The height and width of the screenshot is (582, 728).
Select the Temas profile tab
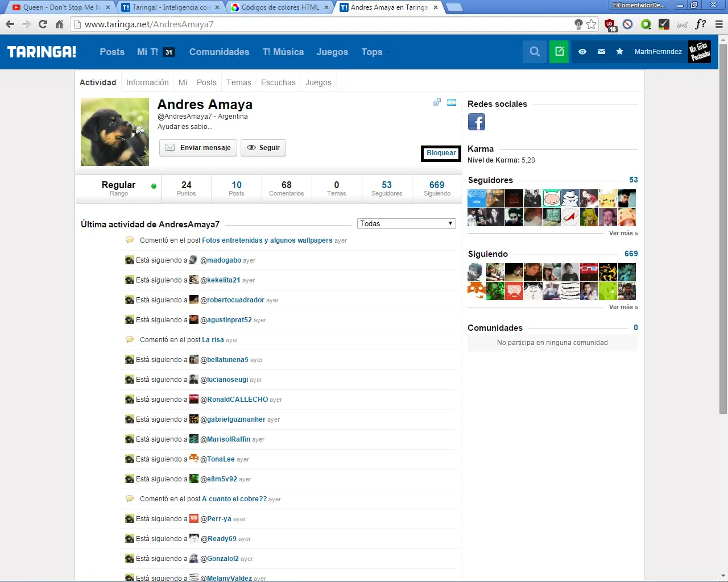pos(239,82)
